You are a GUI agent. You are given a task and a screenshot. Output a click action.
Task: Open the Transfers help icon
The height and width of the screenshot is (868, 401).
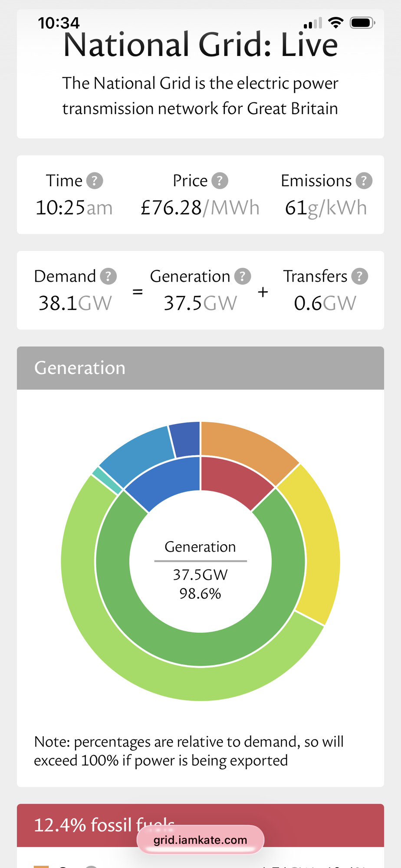pyautogui.click(x=360, y=276)
